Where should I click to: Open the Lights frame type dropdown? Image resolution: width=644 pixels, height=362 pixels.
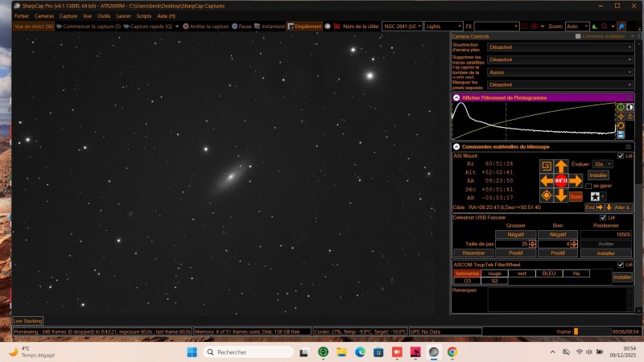point(444,27)
